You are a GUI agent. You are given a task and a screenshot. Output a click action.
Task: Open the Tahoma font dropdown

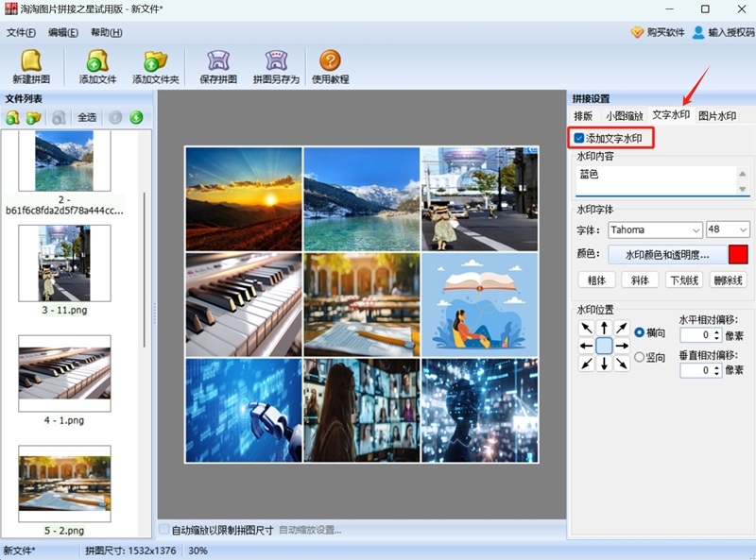click(x=655, y=229)
